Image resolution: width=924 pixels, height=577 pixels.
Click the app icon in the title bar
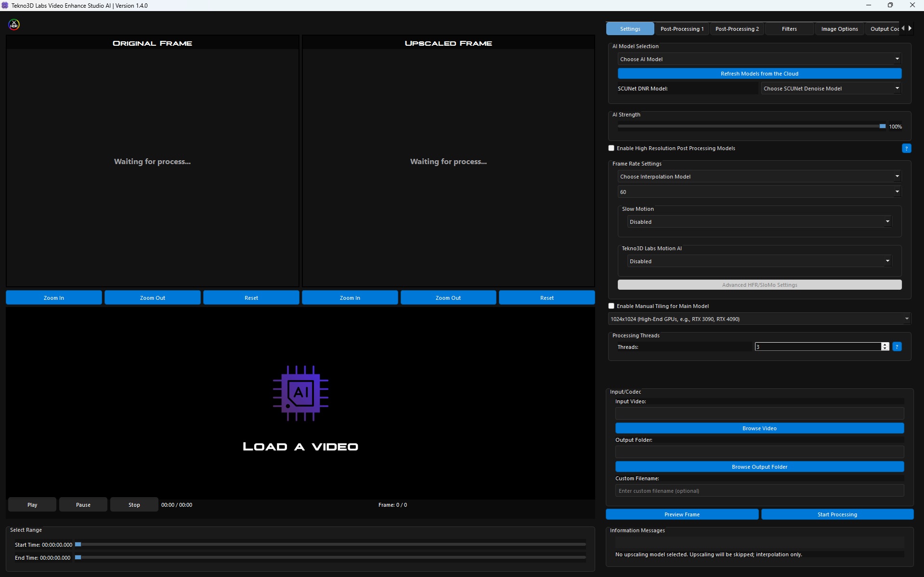click(x=5, y=5)
